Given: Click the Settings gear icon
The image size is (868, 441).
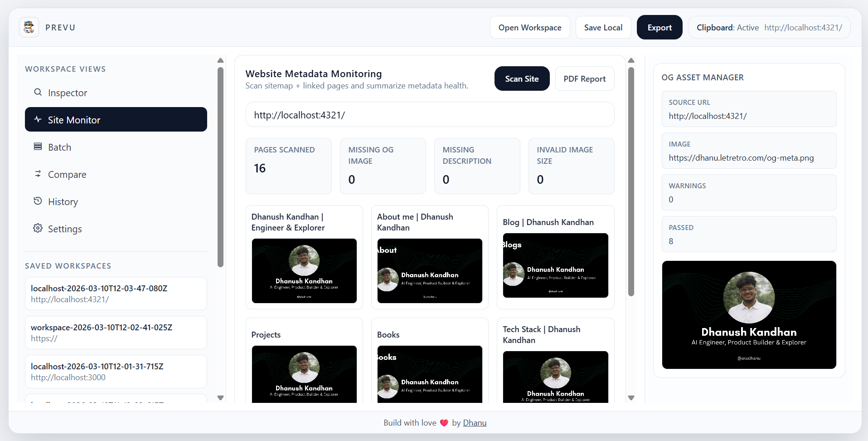Looking at the screenshot, I should (x=38, y=228).
